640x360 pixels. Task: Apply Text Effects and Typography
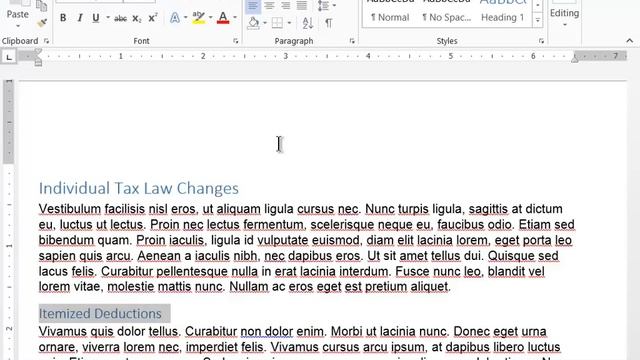point(175,18)
